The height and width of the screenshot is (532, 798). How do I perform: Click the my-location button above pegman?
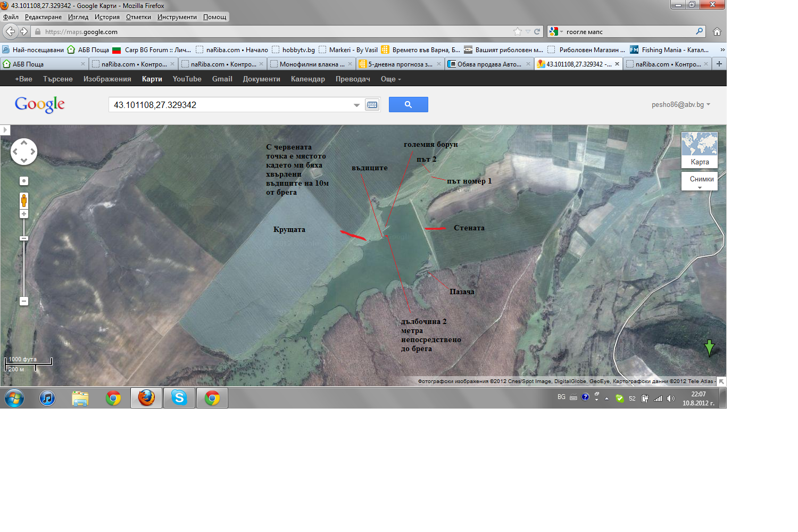point(24,181)
